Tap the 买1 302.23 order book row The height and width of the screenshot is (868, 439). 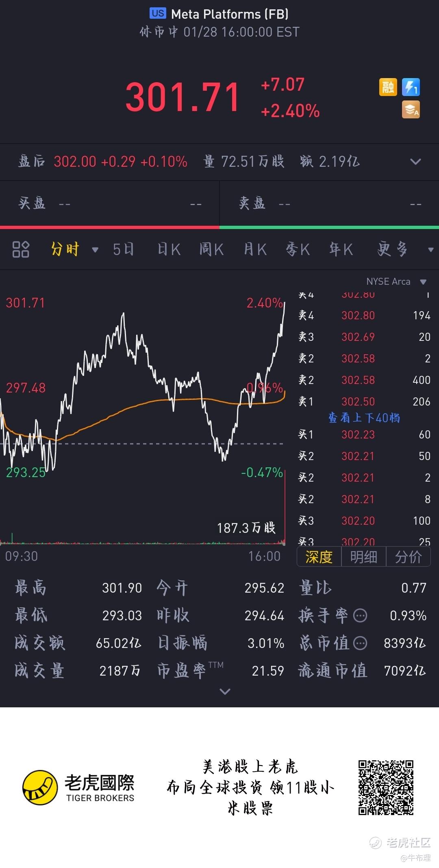click(x=364, y=434)
